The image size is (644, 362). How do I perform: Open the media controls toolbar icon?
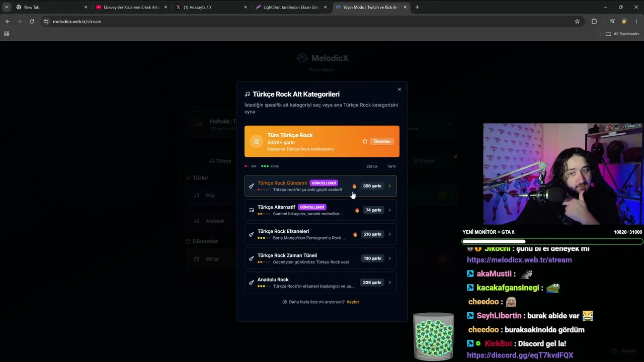612,22
